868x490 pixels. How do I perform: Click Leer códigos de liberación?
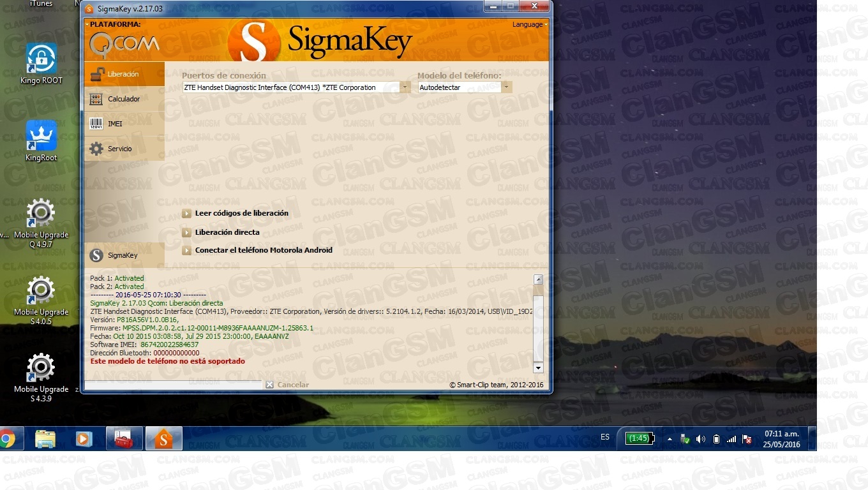coord(235,213)
